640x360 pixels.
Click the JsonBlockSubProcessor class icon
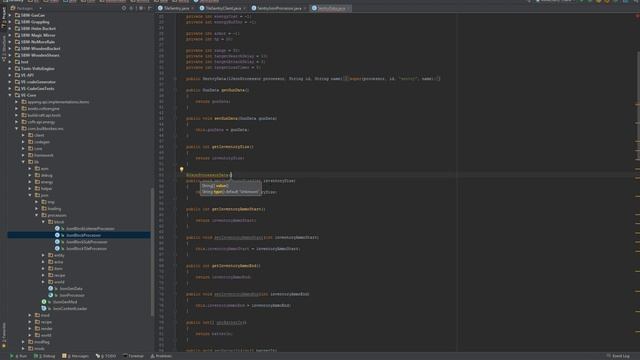click(57, 242)
